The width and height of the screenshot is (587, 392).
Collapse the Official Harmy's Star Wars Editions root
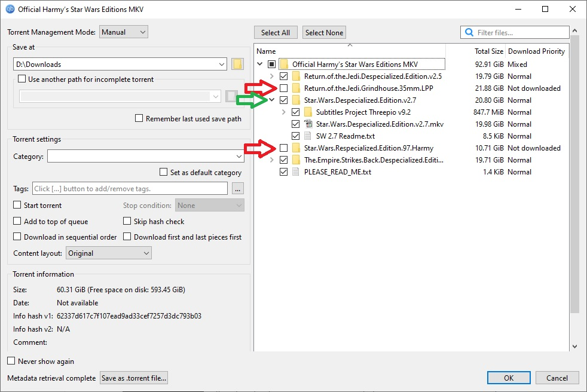(260, 64)
